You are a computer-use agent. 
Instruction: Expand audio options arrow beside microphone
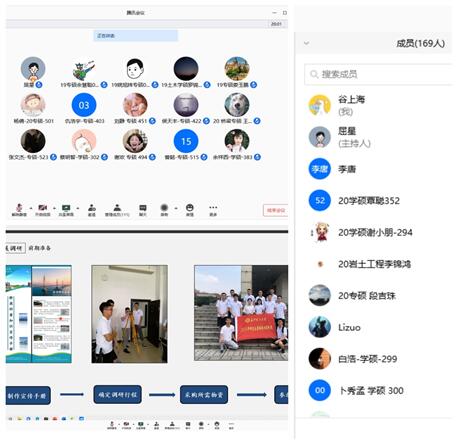point(31,208)
